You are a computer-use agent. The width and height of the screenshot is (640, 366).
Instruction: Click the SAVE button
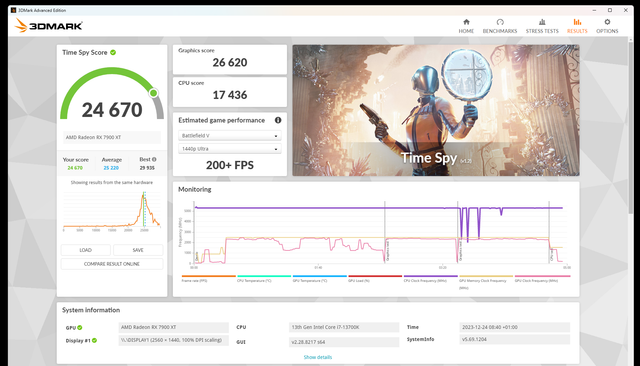pos(138,250)
